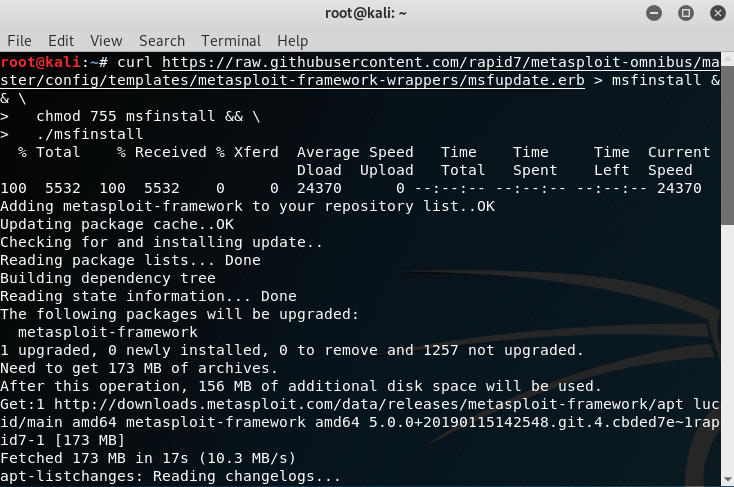Image resolution: width=734 pixels, height=487 pixels.
Task: Open the Edit menu
Action: 61,41
